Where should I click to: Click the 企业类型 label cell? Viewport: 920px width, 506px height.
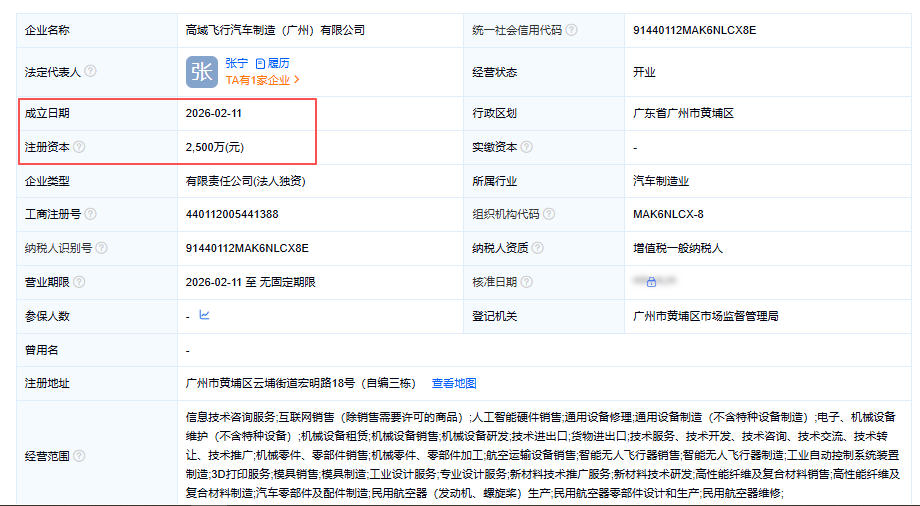[97, 181]
